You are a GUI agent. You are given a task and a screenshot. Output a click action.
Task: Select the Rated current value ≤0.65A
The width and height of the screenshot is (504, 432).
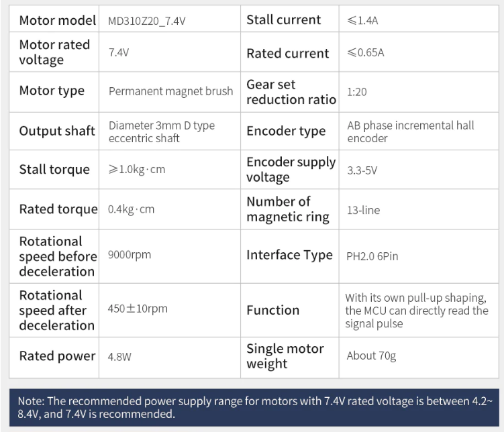coord(366,52)
